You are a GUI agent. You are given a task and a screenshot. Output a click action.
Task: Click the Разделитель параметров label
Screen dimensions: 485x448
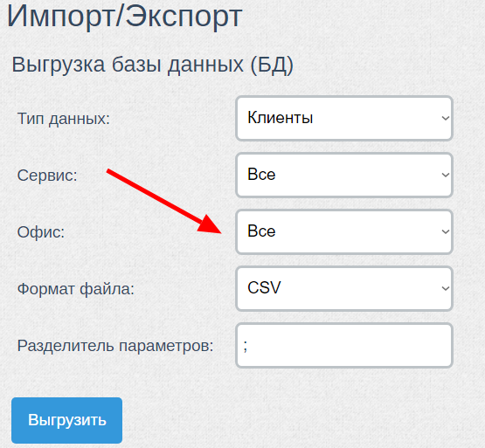coord(115,346)
